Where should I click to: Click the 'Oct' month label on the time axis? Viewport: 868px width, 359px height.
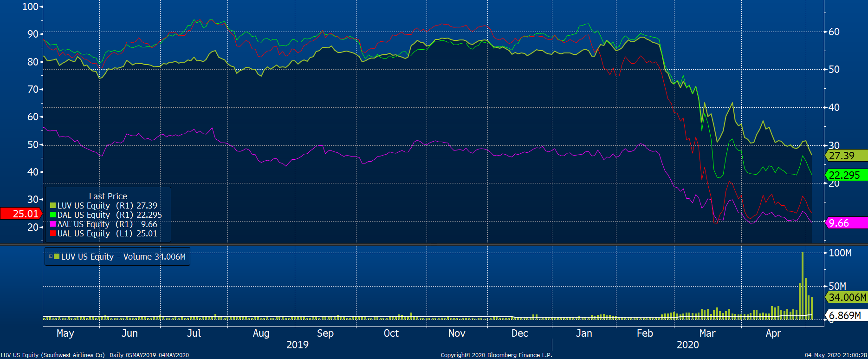coord(391,333)
